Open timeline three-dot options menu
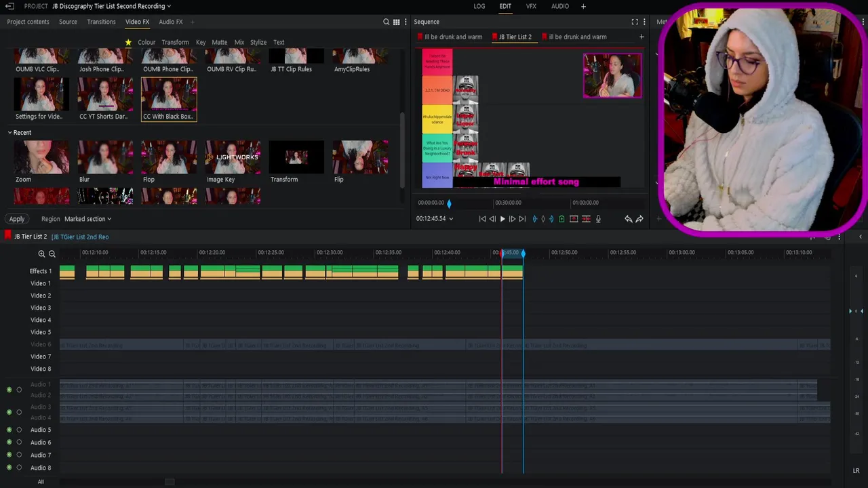This screenshot has height=488, width=868. [839, 237]
